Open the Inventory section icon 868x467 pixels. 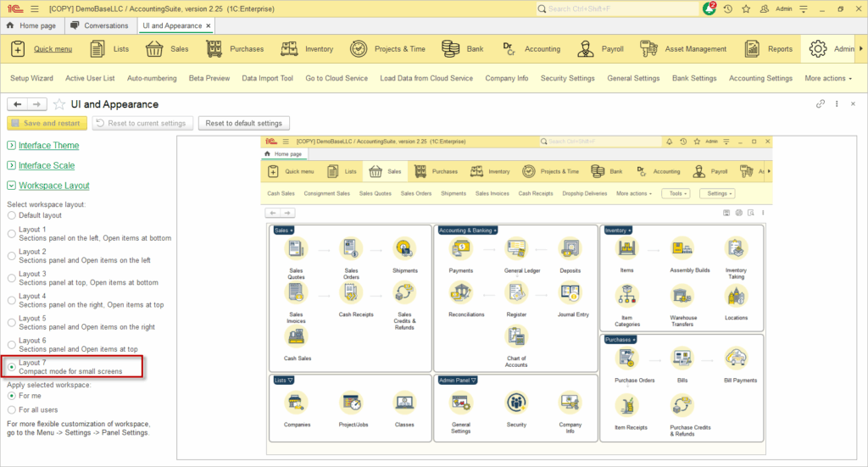pos(289,48)
